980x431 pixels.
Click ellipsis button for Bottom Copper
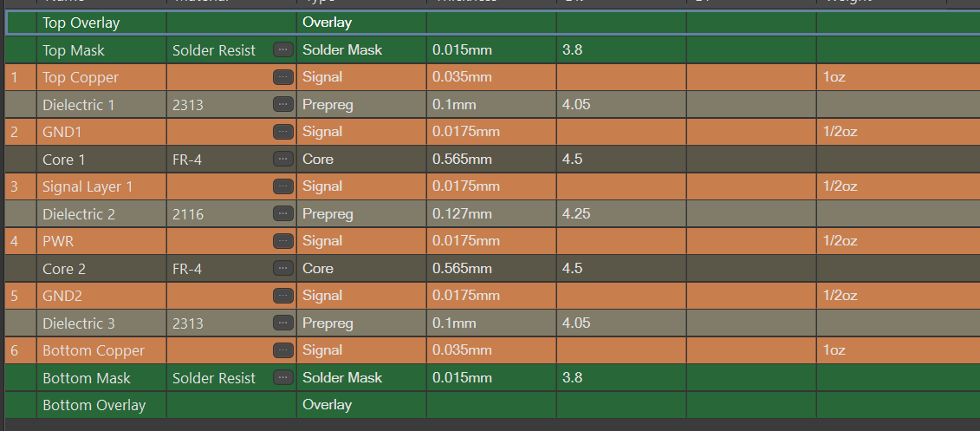point(282,350)
